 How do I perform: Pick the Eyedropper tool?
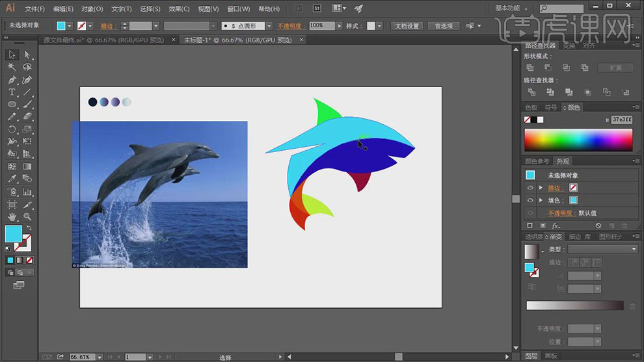[x=12, y=179]
